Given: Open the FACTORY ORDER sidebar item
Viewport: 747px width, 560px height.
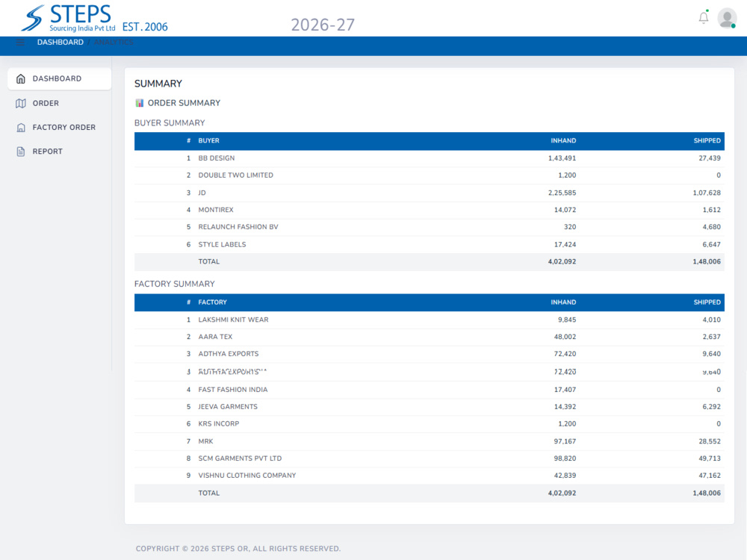Looking at the screenshot, I should tap(60, 127).
